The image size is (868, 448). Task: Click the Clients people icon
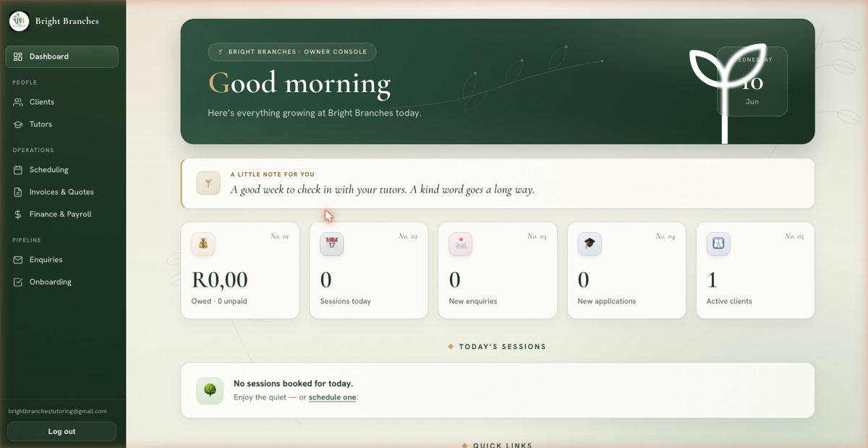point(18,102)
